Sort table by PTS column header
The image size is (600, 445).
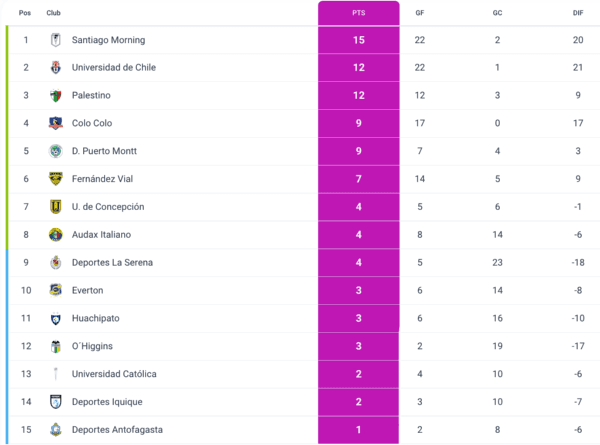[x=358, y=13]
